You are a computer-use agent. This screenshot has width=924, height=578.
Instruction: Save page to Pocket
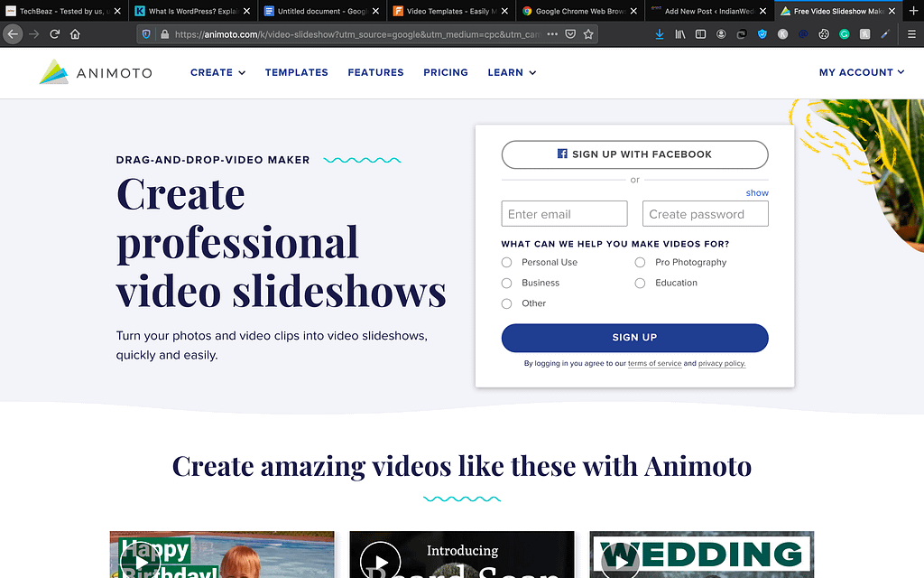(570, 34)
